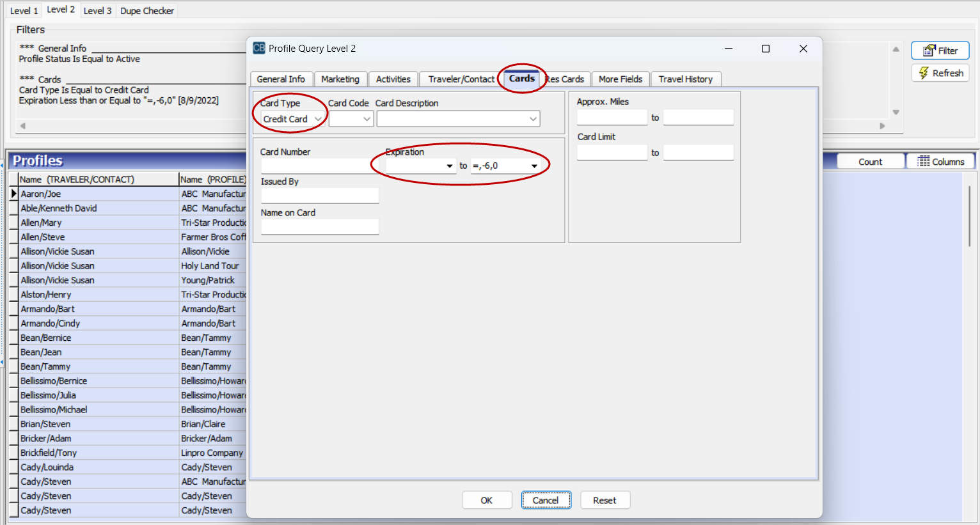Click the Count button
980x525 pixels.
click(870, 162)
